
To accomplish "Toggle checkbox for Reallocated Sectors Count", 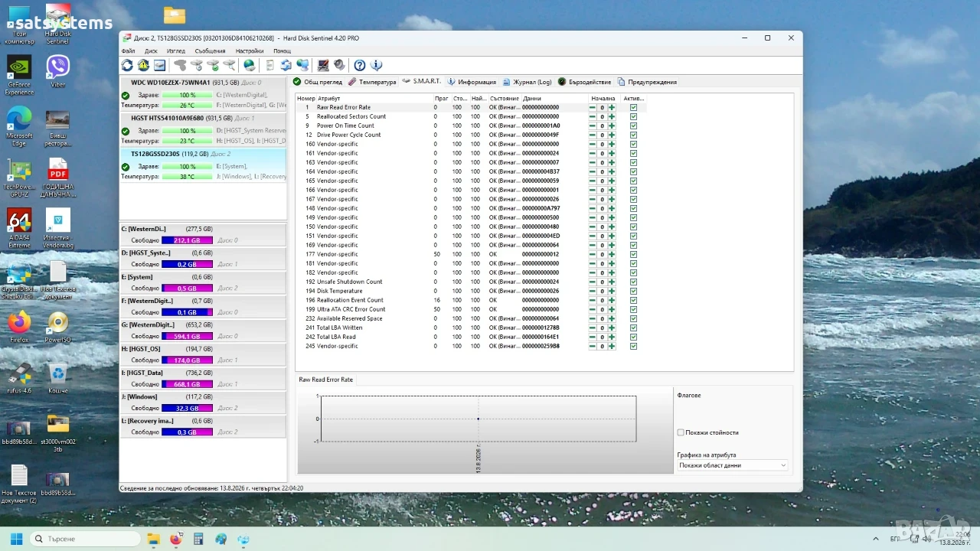I will [x=633, y=116].
